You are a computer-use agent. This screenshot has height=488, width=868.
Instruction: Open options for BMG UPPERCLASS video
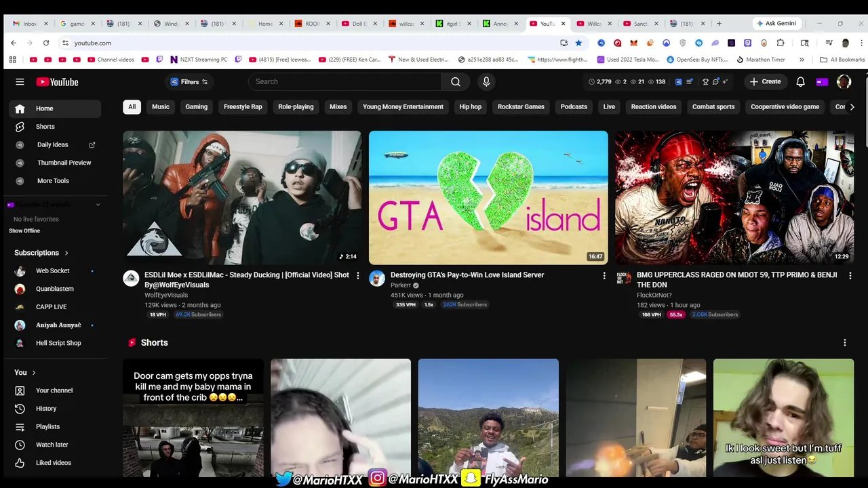coord(850,276)
